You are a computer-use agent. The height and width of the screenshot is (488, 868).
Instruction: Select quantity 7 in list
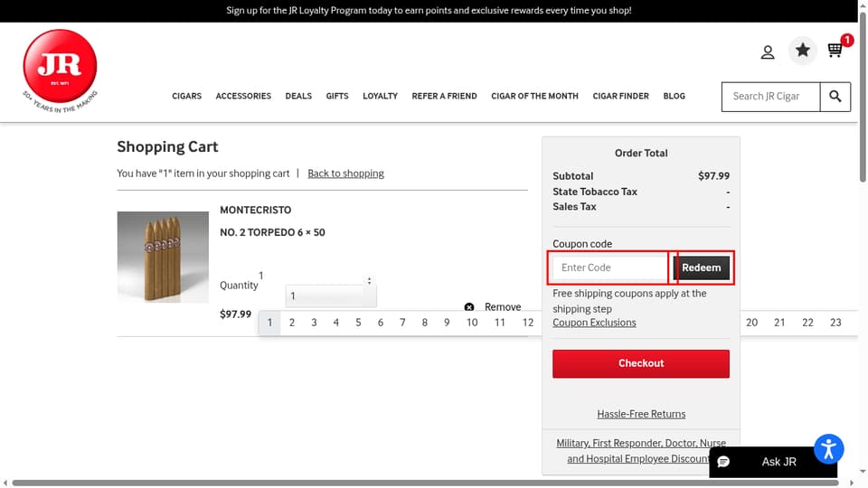[x=402, y=323]
